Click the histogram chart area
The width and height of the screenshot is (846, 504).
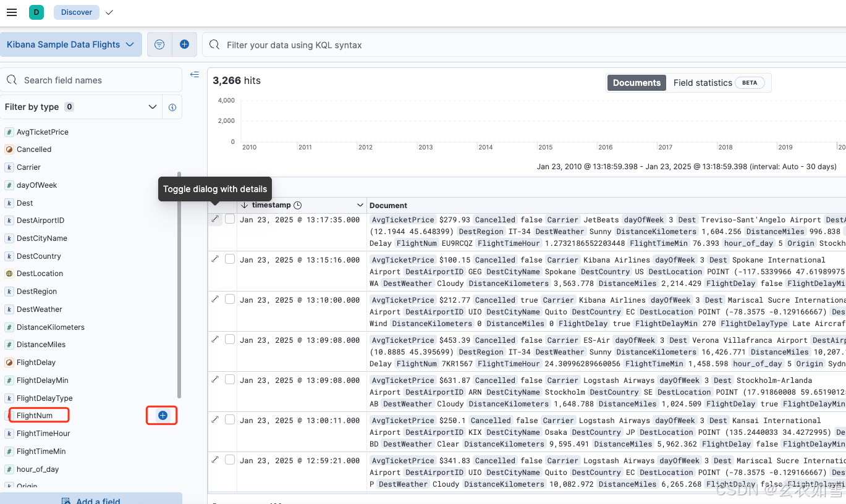pos(543,120)
